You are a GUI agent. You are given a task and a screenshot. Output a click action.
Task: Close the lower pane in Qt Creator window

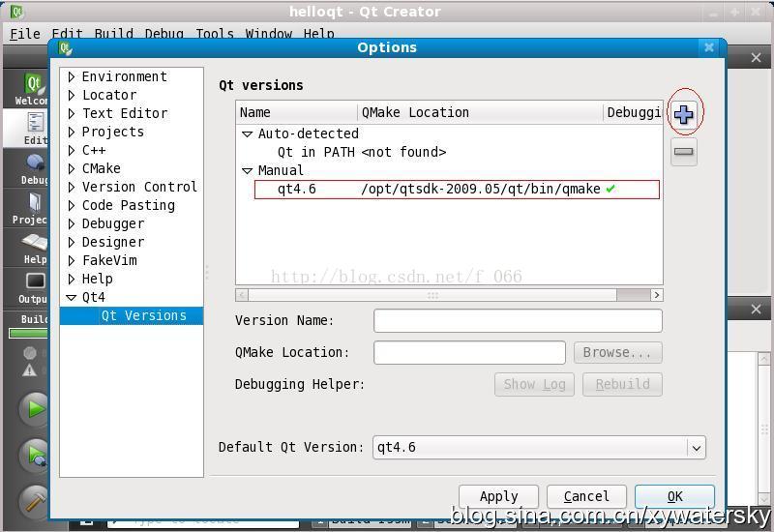[756, 310]
